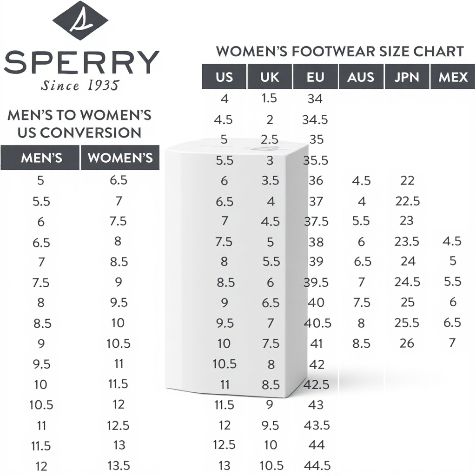476x476 pixels.
Task: Click the UK size 1.5 cell
Action: point(270,99)
